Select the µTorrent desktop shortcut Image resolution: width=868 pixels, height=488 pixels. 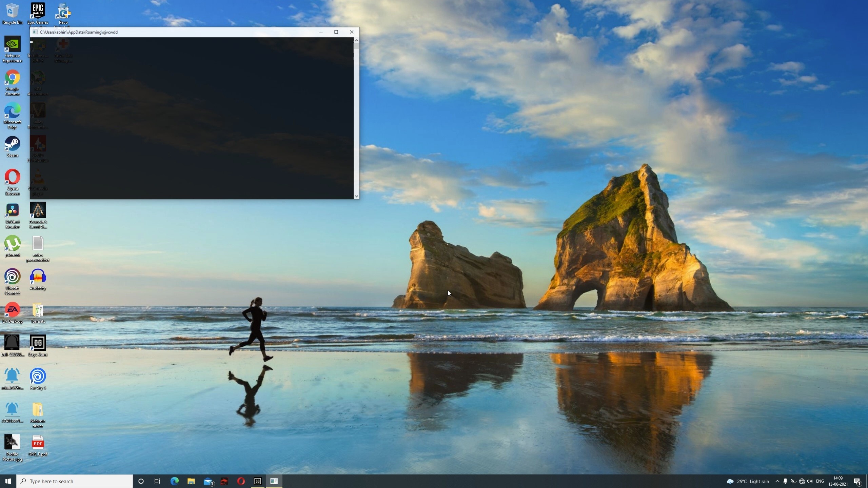point(12,246)
